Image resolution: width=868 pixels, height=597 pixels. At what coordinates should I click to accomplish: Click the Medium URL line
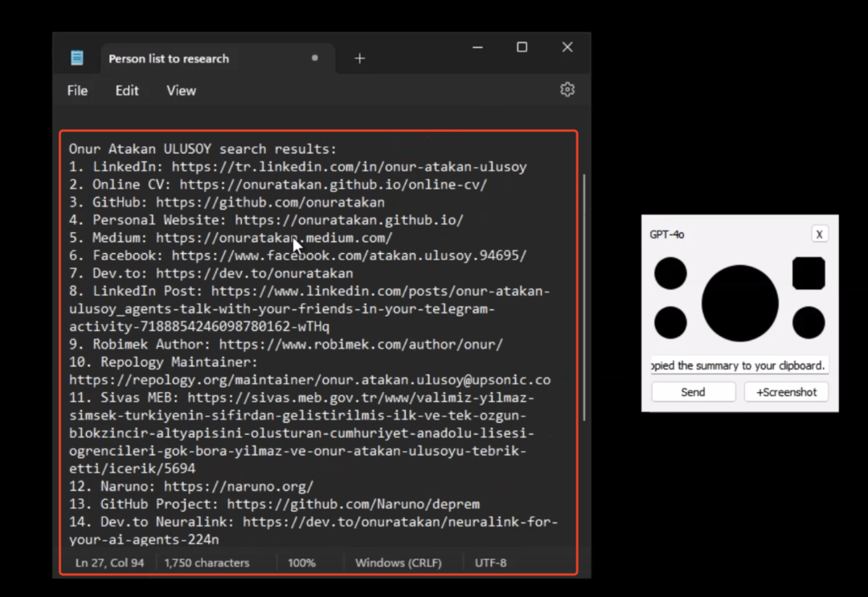(x=231, y=237)
